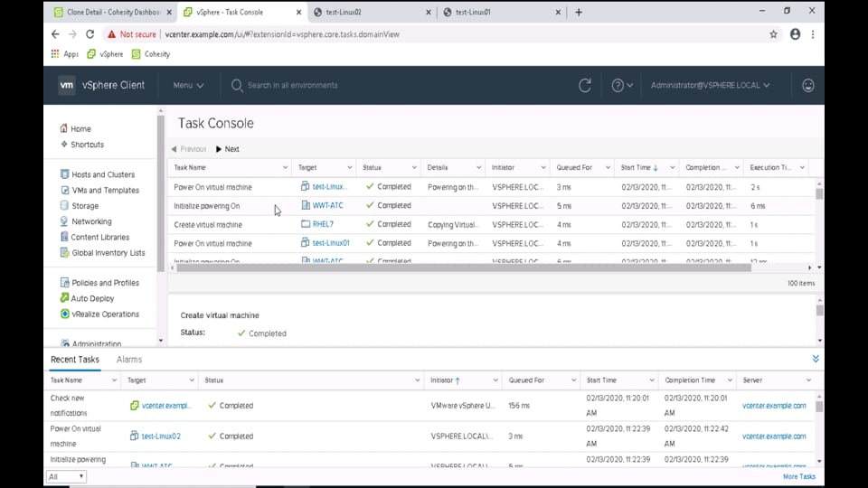Open the Status column filter dropdown in Task Console
Image resolution: width=868 pixels, height=488 pixels.
[x=413, y=168]
